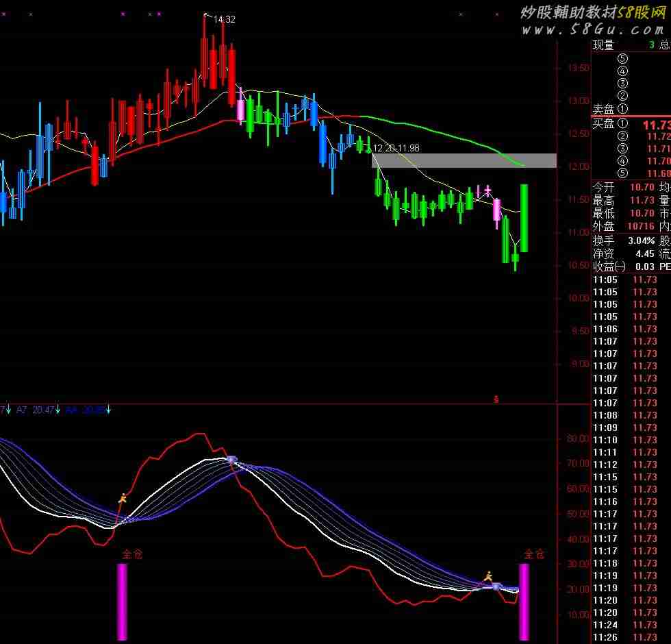Click the orange running-man signal near the left 全仓 bar
The height and width of the screenshot is (644, 671).
click(123, 498)
